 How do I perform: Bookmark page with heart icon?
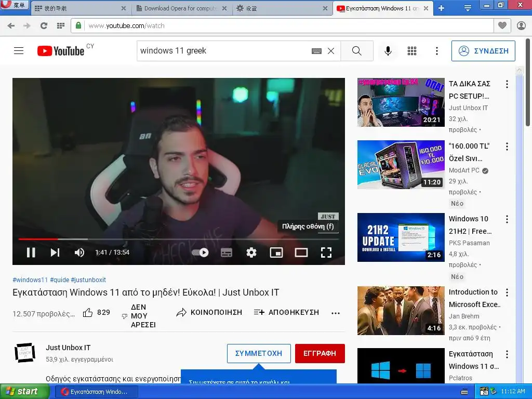(502, 25)
